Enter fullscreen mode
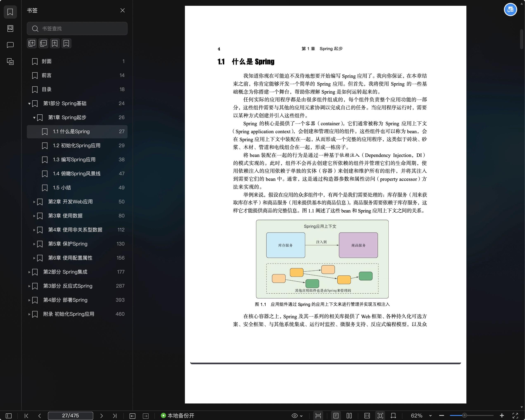The image size is (525, 420). [x=515, y=416]
